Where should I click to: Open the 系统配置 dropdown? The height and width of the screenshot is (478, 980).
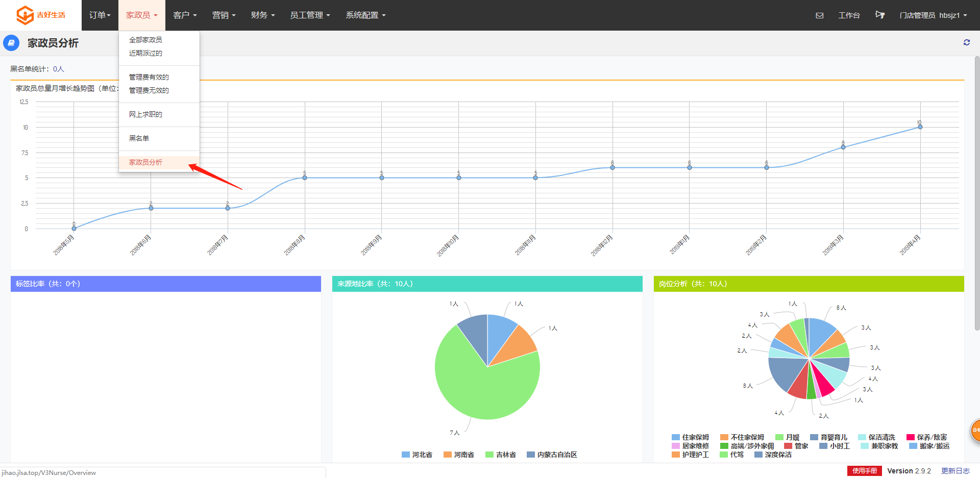365,15
